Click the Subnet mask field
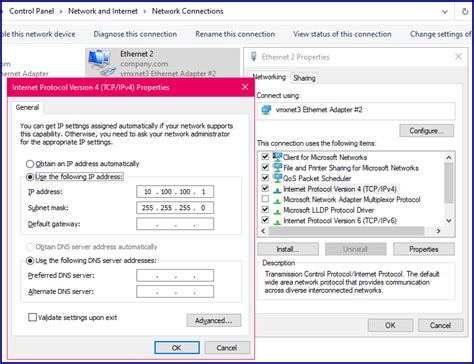 [x=175, y=208]
